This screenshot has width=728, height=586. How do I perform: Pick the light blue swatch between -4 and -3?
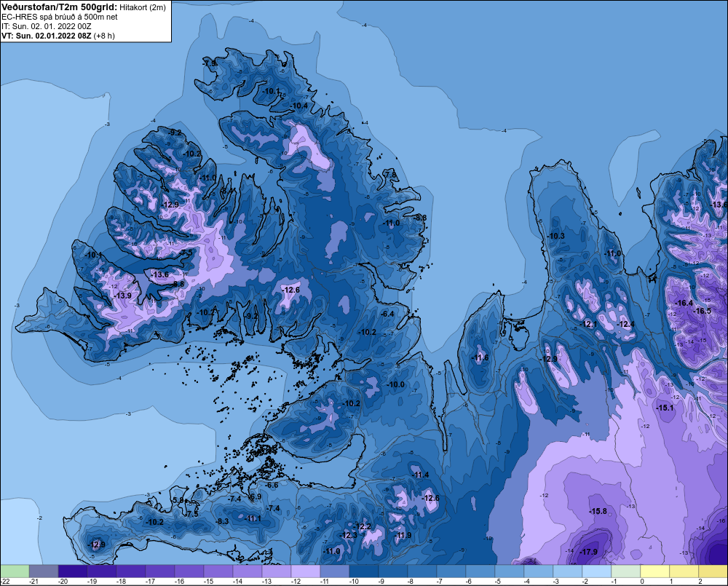[x=539, y=571]
